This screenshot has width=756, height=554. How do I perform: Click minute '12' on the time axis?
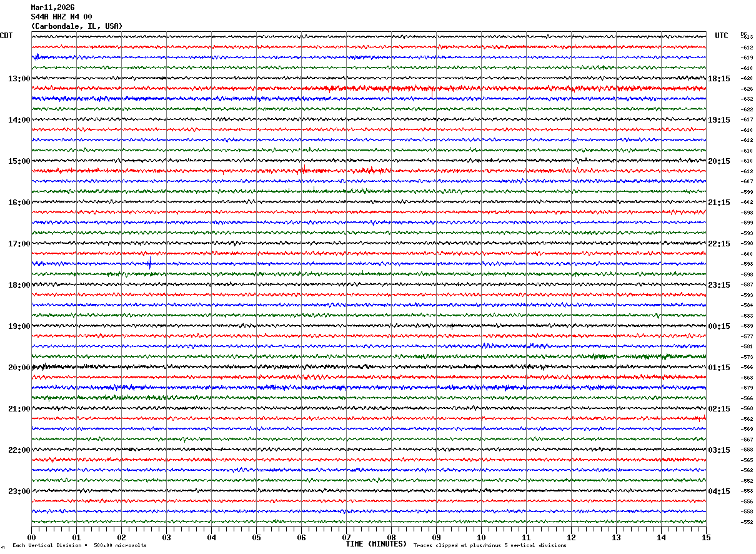(571, 537)
